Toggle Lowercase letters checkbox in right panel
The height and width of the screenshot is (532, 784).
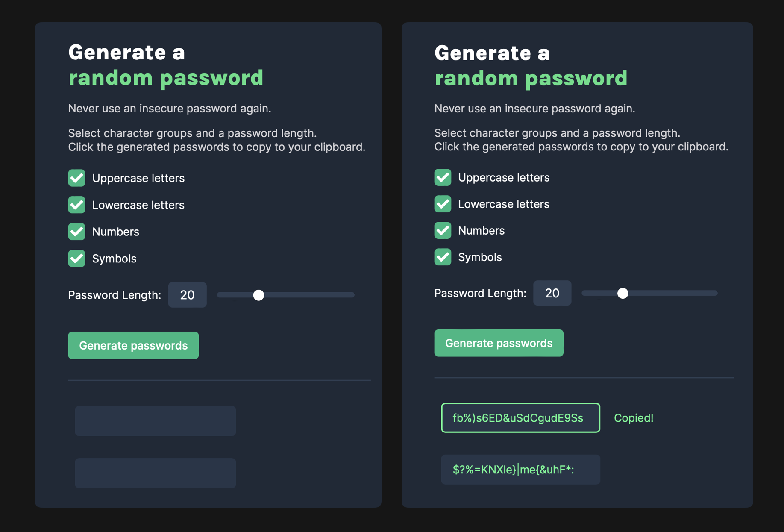click(x=443, y=204)
